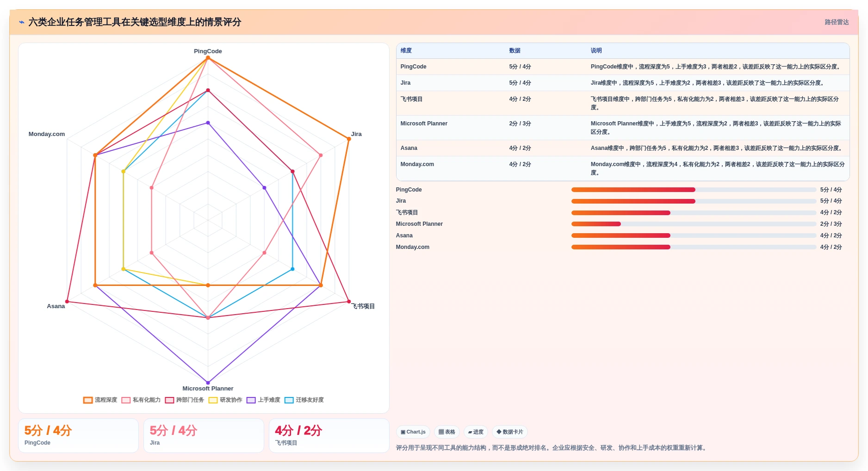The image size is (868, 471).
Task: Click the Microsoft Planner radar axis label
Action: (x=208, y=389)
